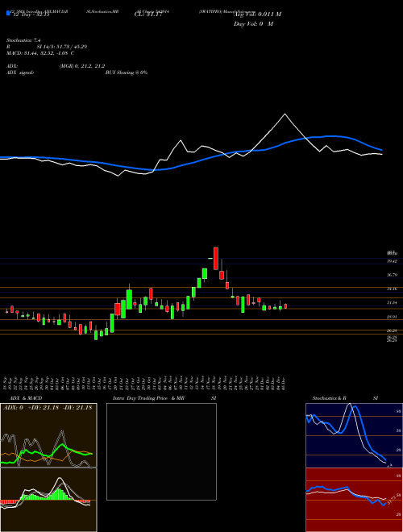Viewport: 403px width, 532px height.
Task: Click the BUY Slowing @ 0% signal text
Action: [x=127, y=73]
